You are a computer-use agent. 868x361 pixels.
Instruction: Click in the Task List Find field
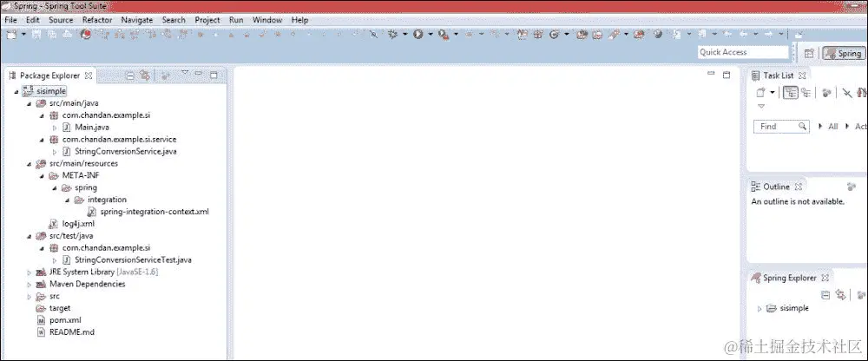point(781,126)
